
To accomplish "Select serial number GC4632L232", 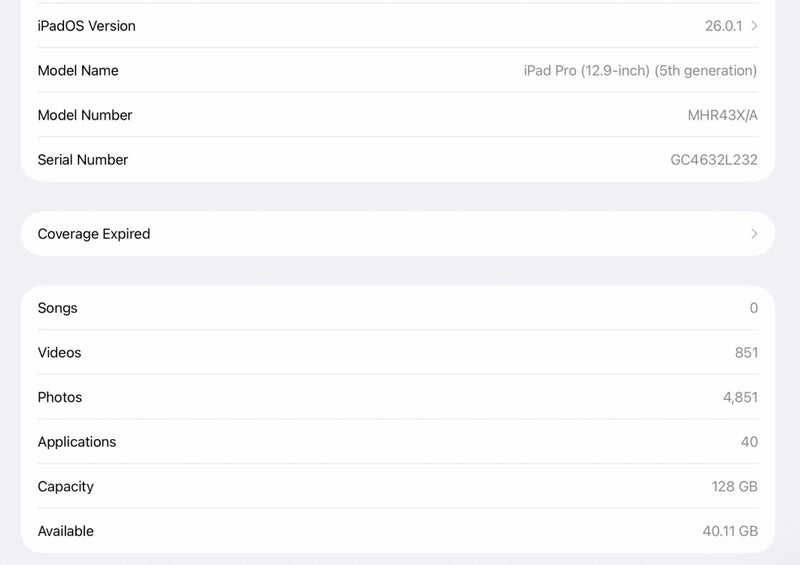I will tap(714, 160).
